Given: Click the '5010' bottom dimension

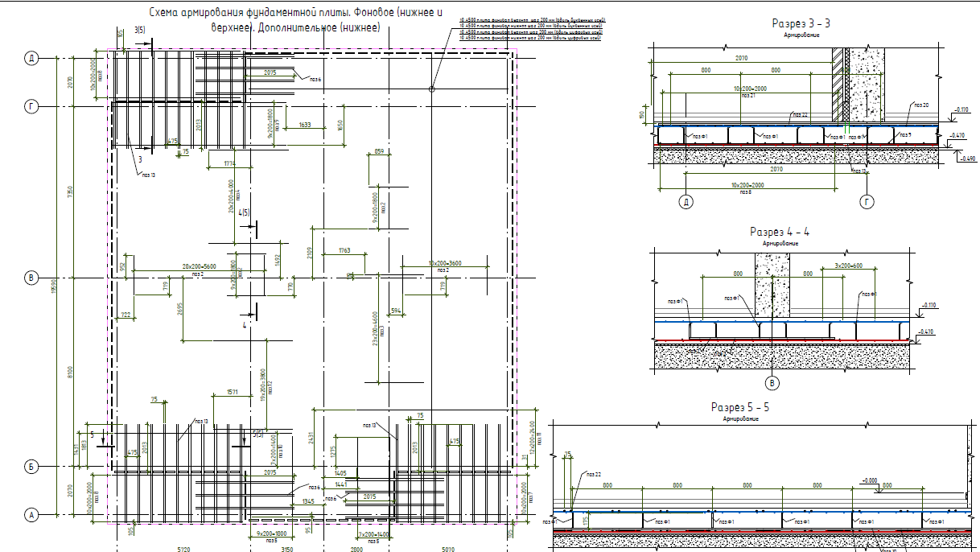Looking at the screenshot, I should tap(448, 549).
